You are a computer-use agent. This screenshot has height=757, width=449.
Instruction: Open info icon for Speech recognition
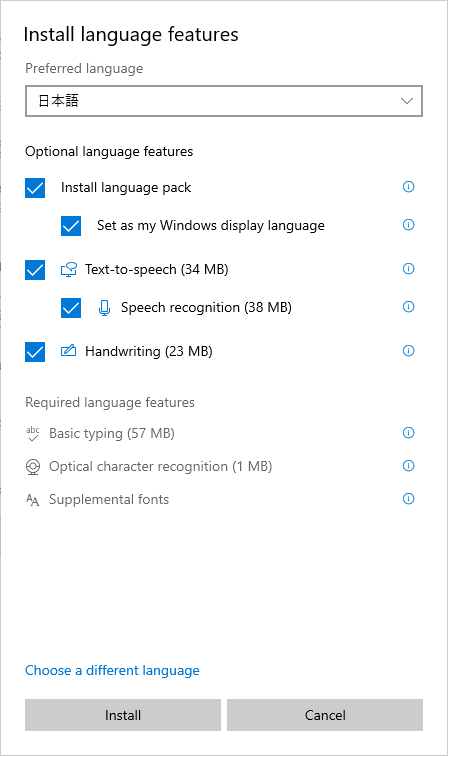tap(408, 307)
